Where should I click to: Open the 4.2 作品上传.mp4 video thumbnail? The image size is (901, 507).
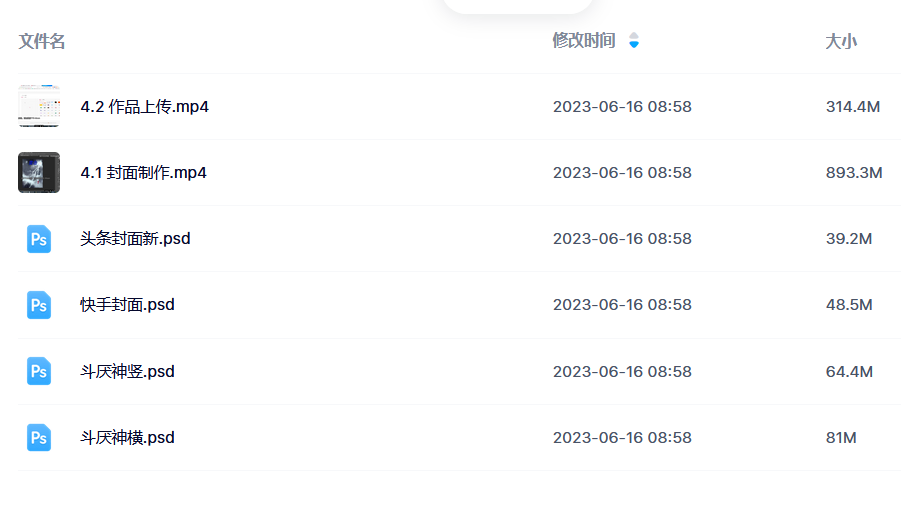pyautogui.click(x=39, y=106)
